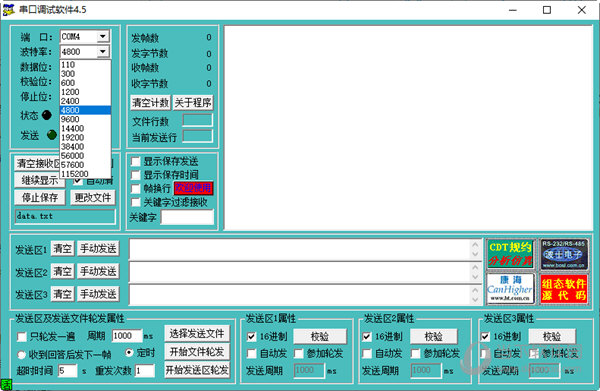Uncheck 16进制 in 发送区2属性
The image size is (600, 391).
tap(367, 337)
